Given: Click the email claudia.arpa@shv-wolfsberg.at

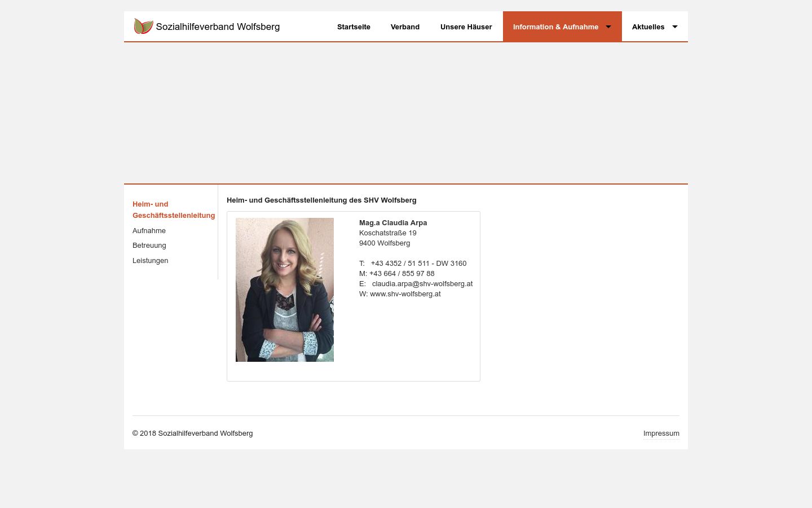Looking at the screenshot, I should 422,283.
